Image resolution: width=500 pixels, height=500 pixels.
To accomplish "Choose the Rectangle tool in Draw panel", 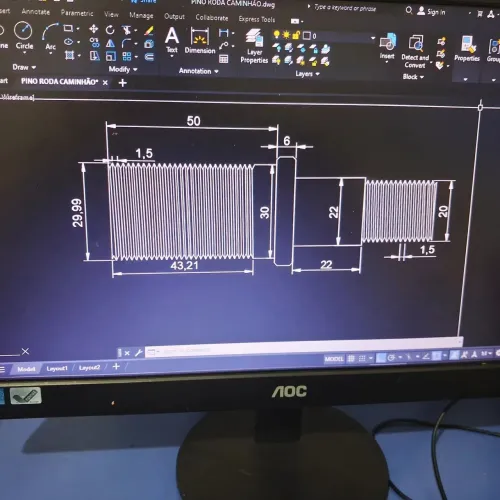I will [68, 28].
